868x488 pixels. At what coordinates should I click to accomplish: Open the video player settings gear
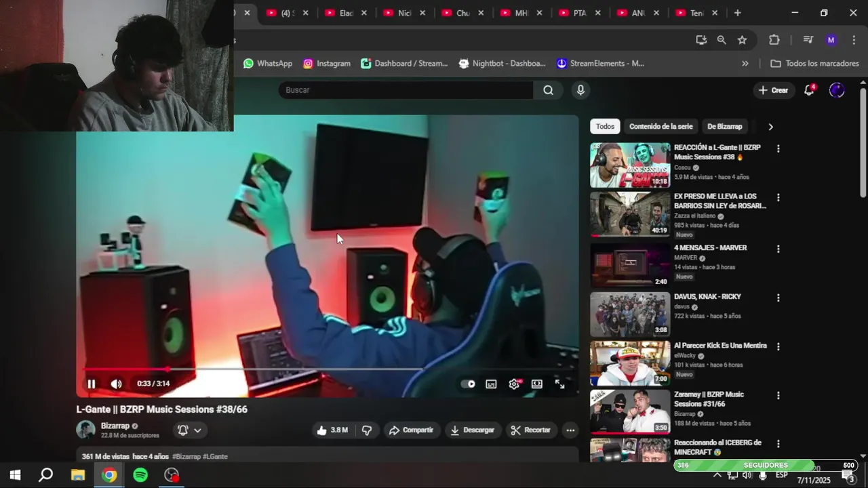point(514,384)
